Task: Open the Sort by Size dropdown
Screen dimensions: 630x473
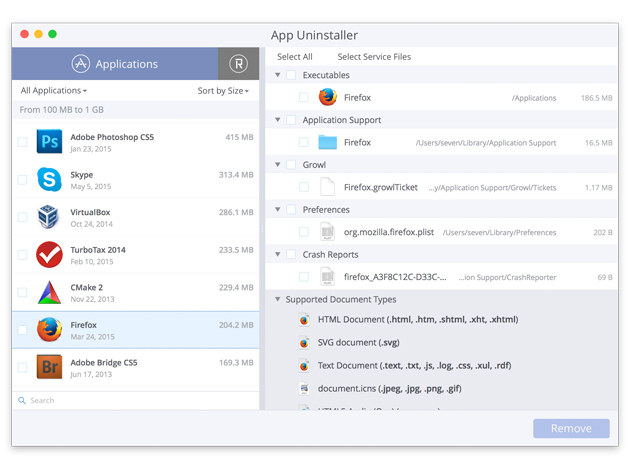Action: tap(223, 91)
